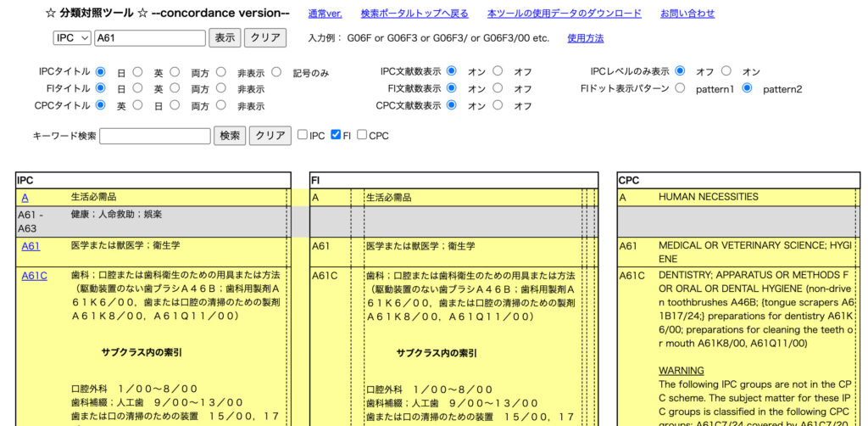Turn IPC文献数表示 to オフ
868x426 pixels.
(498, 72)
